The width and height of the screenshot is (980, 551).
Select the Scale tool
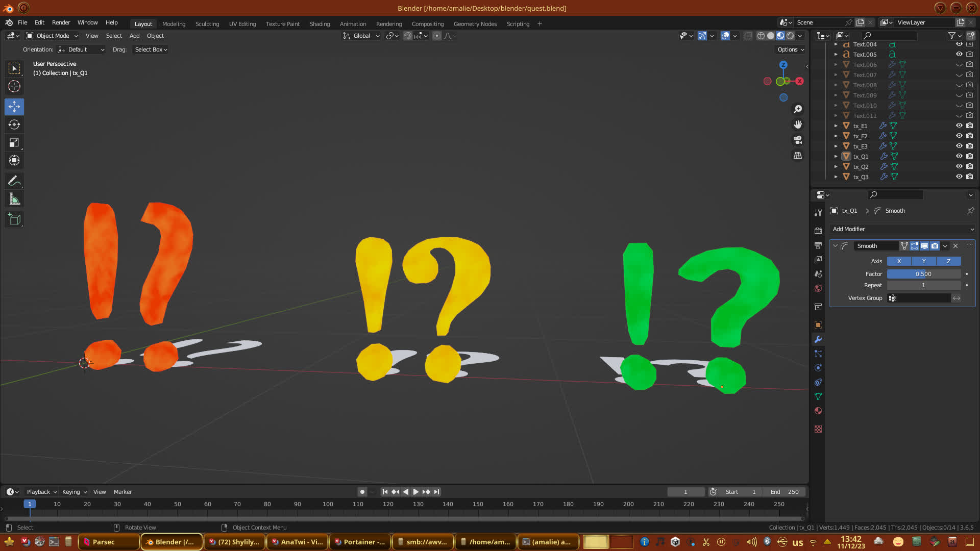(14, 143)
